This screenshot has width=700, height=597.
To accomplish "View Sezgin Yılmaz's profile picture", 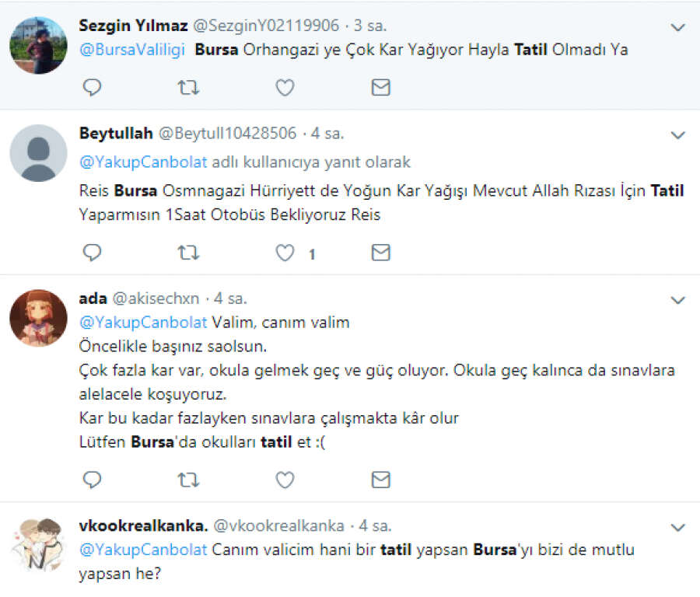I will tap(38, 45).
